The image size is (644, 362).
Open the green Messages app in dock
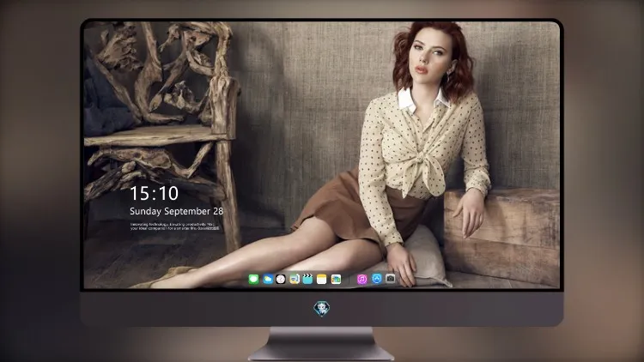tap(253, 280)
